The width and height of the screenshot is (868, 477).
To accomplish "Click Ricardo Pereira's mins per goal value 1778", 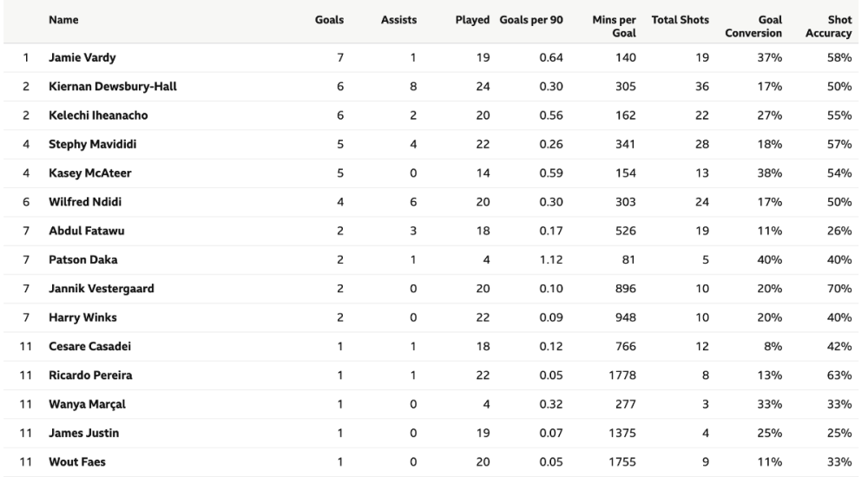I will (623, 376).
